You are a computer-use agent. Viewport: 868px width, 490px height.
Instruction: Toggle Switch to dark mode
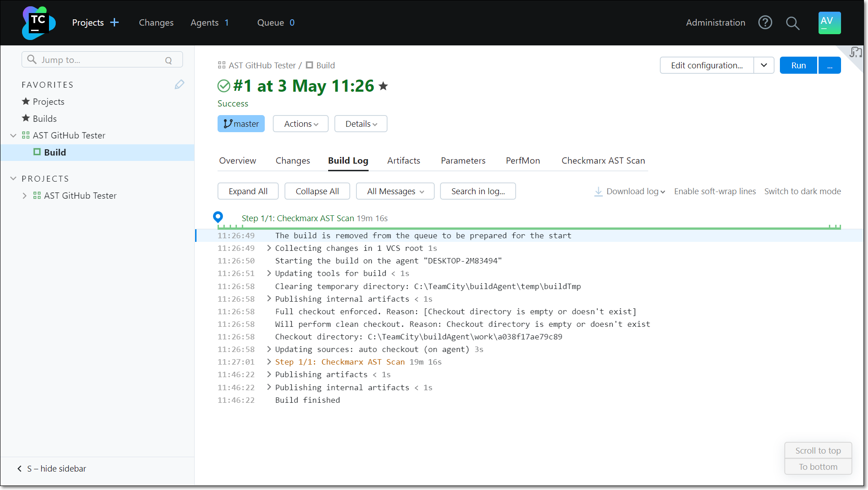(x=803, y=191)
